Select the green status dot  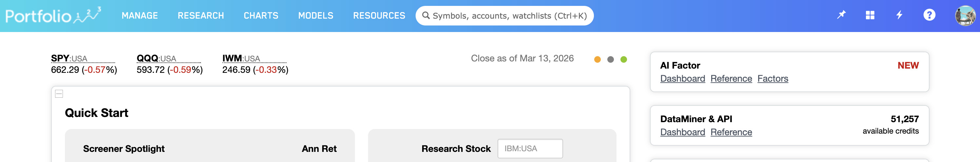(x=623, y=59)
